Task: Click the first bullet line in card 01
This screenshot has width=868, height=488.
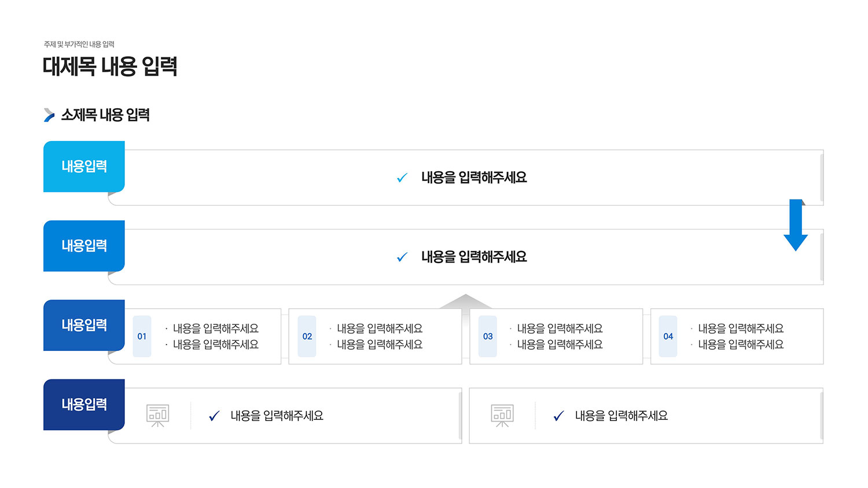Action: [x=216, y=328]
